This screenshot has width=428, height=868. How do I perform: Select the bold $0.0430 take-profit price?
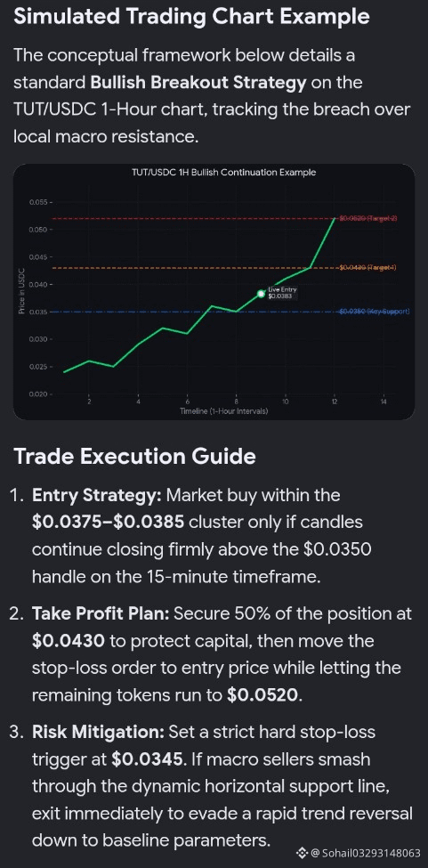pyautogui.click(x=69, y=641)
